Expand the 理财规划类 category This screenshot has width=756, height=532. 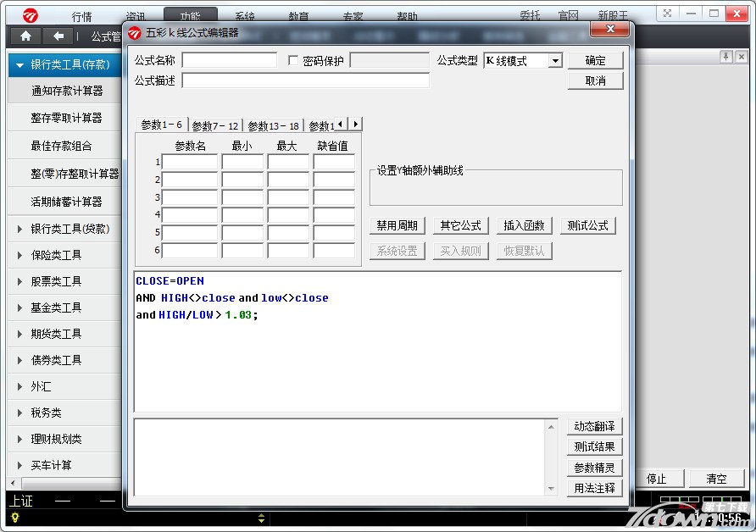[19, 439]
